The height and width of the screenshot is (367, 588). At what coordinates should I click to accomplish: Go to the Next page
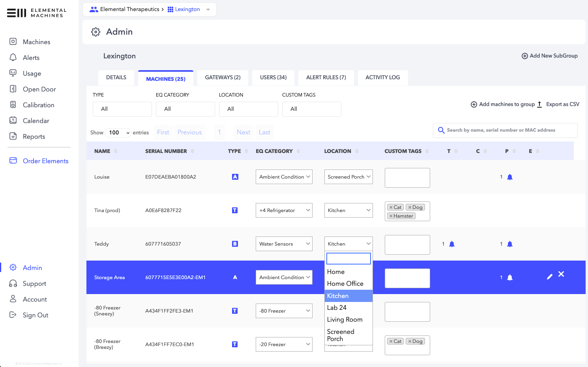coord(243,132)
